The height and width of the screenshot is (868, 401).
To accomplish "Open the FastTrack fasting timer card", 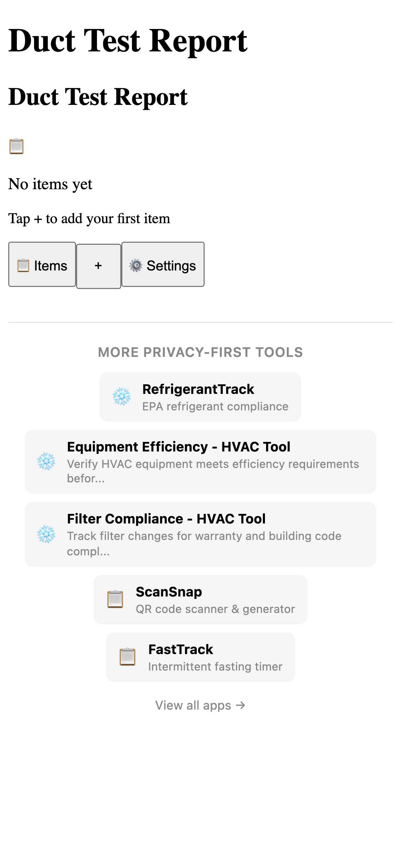I will click(x=200, y=657).
